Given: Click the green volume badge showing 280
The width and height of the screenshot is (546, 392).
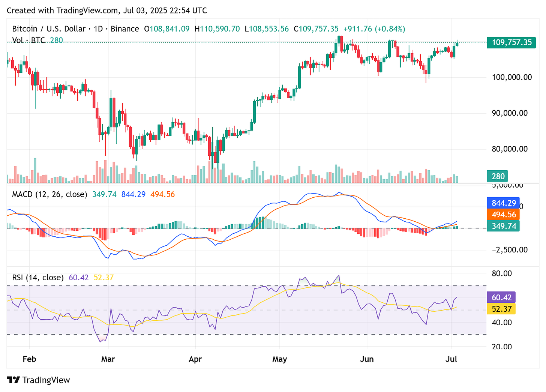Looking at the screenshot, I should [498, 176].
